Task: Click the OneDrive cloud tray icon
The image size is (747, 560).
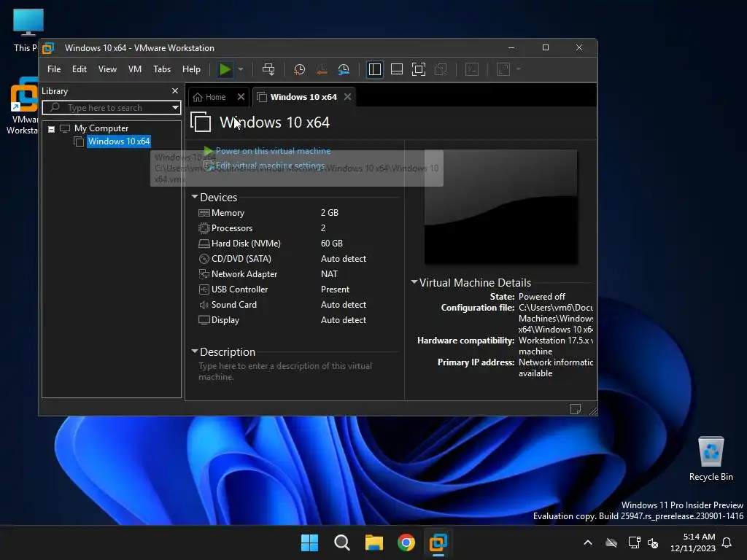Action: [611, 542]
